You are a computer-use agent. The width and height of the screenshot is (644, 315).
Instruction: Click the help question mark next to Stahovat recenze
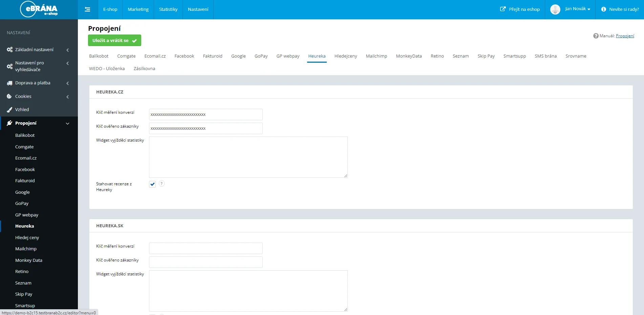pos(162,184)
